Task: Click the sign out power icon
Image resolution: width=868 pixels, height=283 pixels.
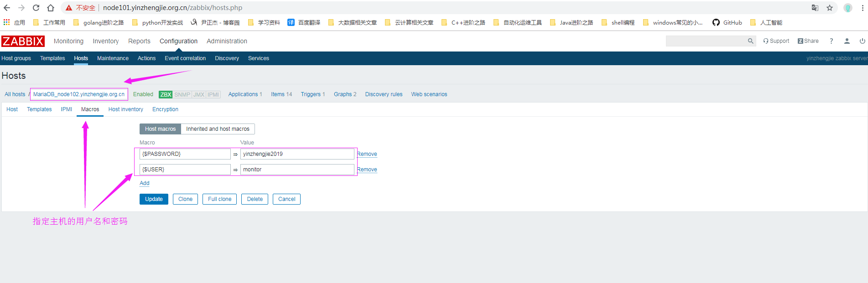Action: (863, 41)
